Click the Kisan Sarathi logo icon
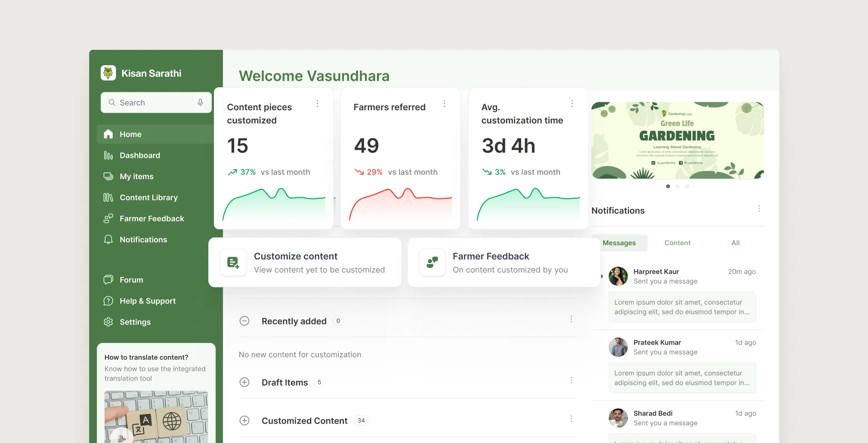This screenshot has width=868, height=443. 108,73
